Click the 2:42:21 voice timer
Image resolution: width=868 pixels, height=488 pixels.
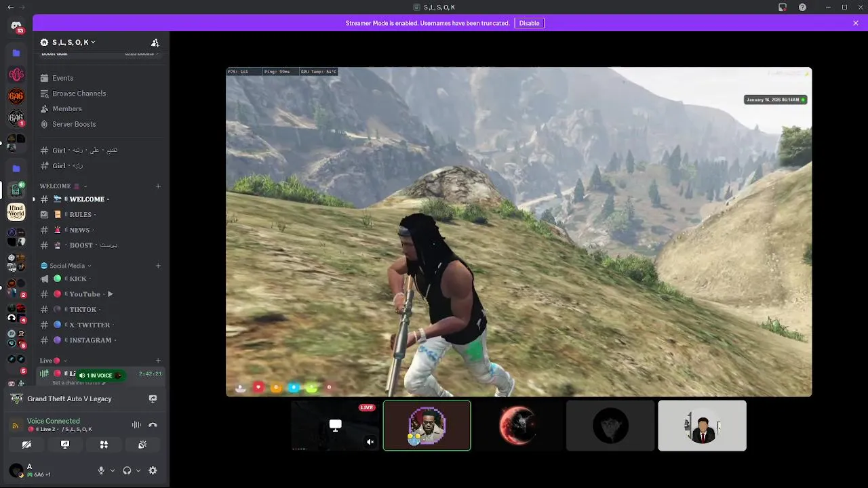point(151,374)
